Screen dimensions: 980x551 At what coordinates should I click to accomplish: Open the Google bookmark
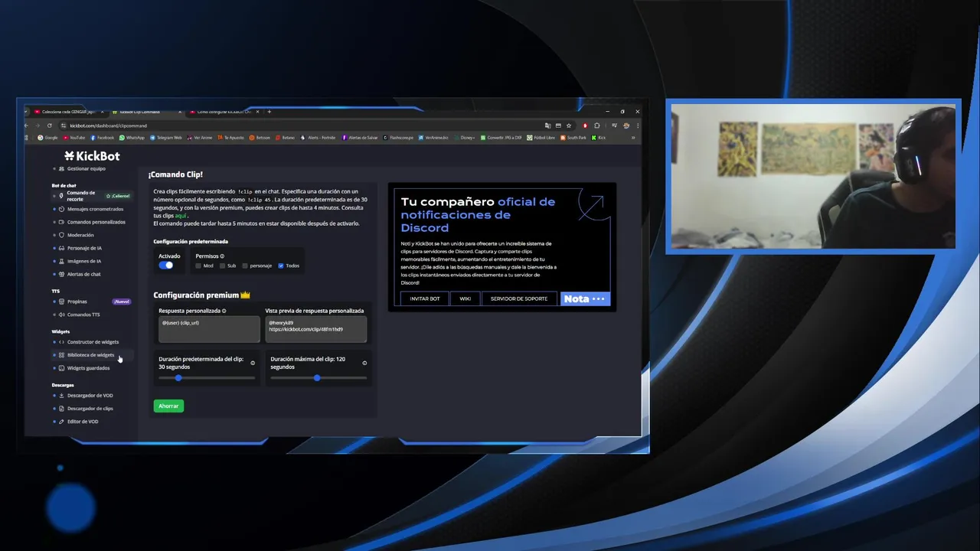(47, 138)
